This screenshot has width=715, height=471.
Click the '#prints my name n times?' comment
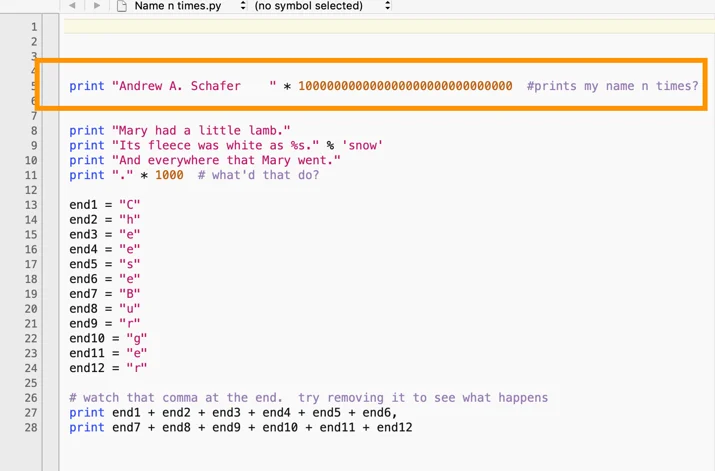(612, 86)
